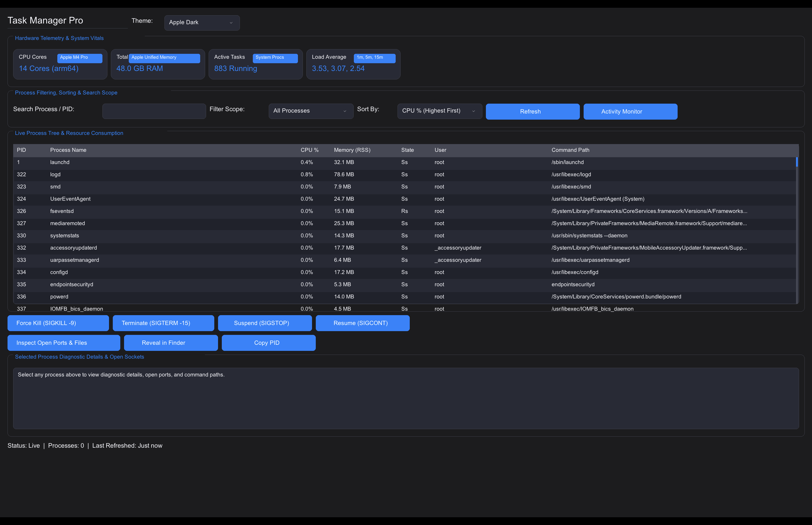
Task: Click the status bar text Status: Live
Action: click(x=23, y=446)
